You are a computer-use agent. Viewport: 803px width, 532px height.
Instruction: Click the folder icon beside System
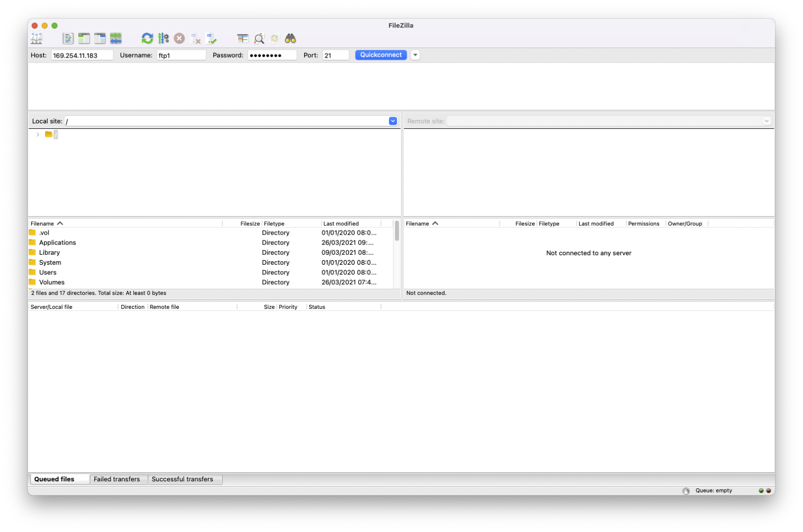point(33,263)
